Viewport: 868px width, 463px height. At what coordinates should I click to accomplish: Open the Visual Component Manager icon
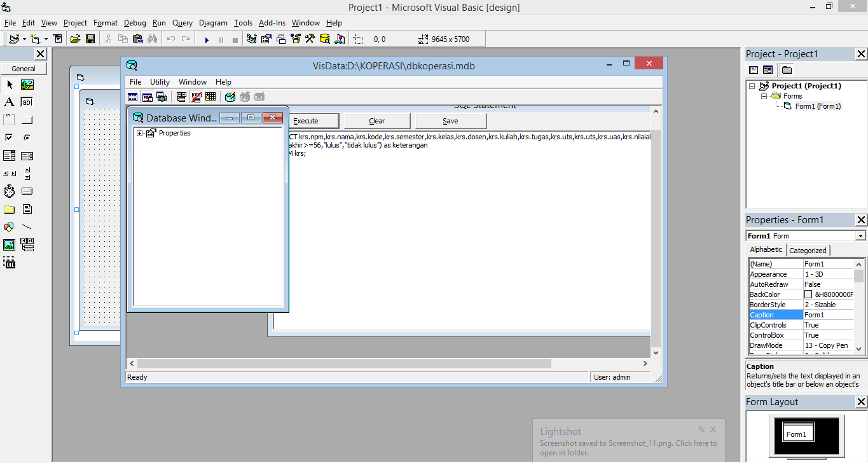[340, 39]
